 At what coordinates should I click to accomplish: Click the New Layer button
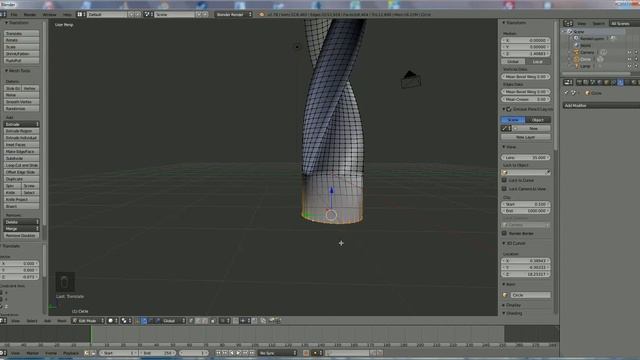coord(526,137)
